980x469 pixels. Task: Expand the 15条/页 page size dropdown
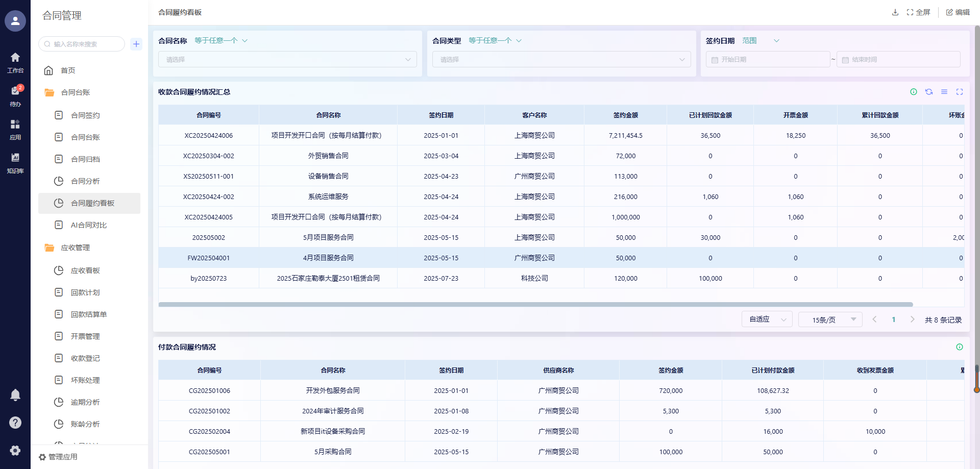pos(830,319)
